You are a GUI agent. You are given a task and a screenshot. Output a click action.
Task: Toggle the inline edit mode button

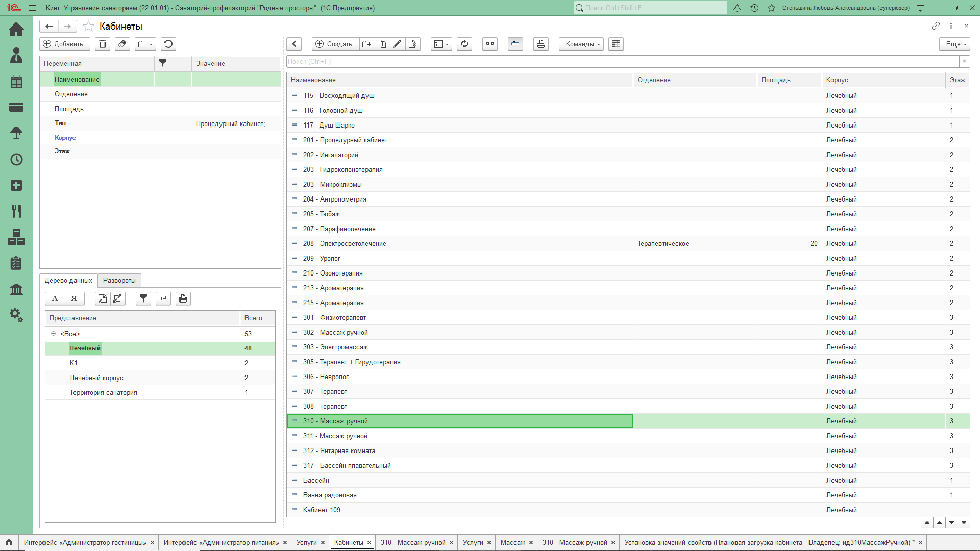click(515, 44)
